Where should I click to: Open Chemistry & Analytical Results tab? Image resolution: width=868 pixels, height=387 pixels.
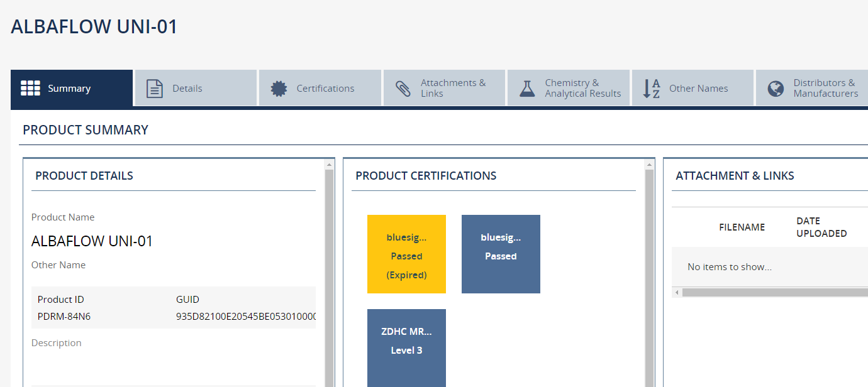[569, 88]
